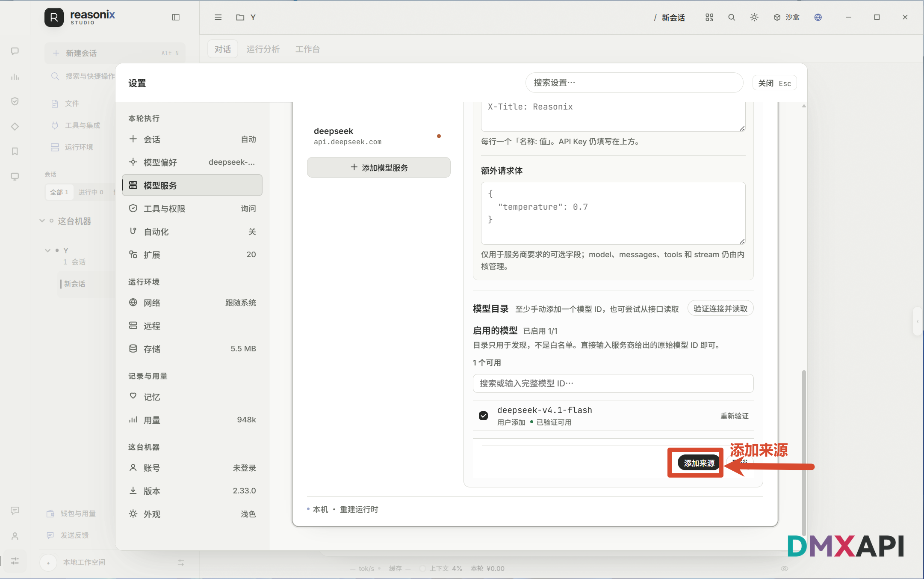Image resolution: width=924 pixels, height=579 pixels.
Task: Uncheck the deepseek-v4.1-flash model checkbox
Action: point(483,416)
